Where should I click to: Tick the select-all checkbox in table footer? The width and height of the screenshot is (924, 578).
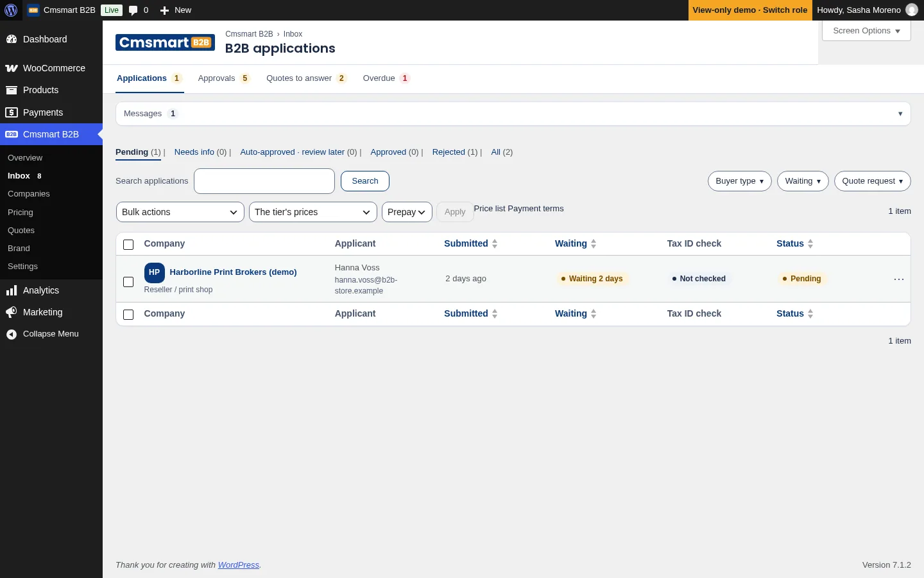[x=128, y=315]
